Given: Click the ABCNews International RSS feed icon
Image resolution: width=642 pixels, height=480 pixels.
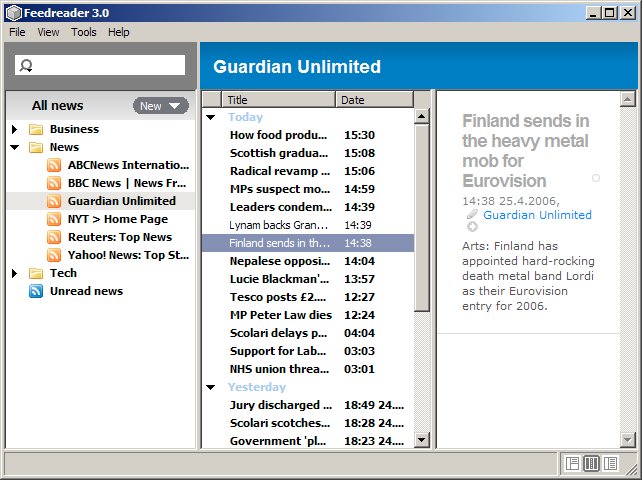Looking at the screenshot, I should pos(54,165).
